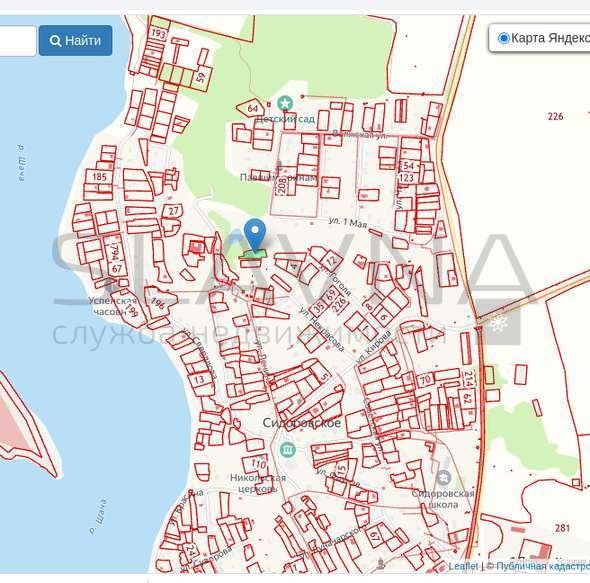
Task: Click the Детский сад star icon
Action: pyautogui.click(x=285, y=104)
